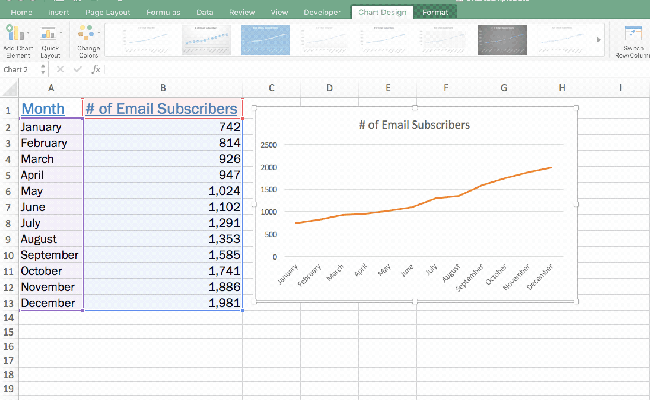Select the September cell
The height and width of the screenshot is (400, 650).
(51, 255)
